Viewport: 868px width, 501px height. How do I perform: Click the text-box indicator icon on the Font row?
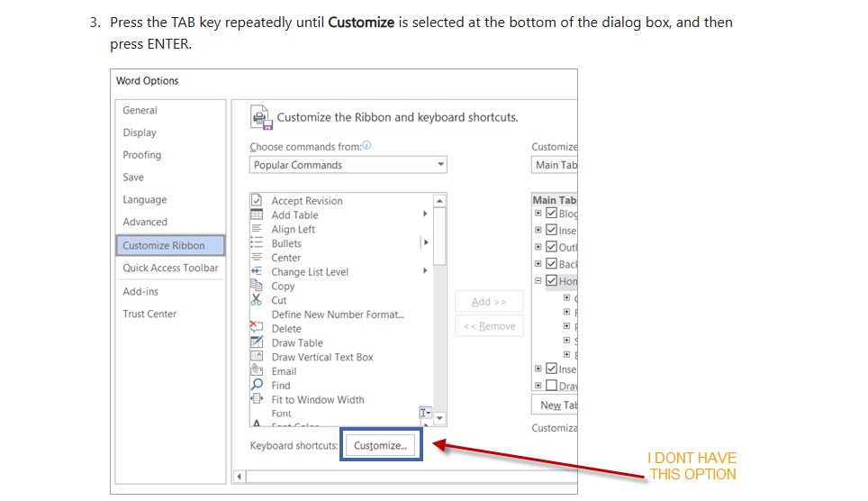[425, 413]
